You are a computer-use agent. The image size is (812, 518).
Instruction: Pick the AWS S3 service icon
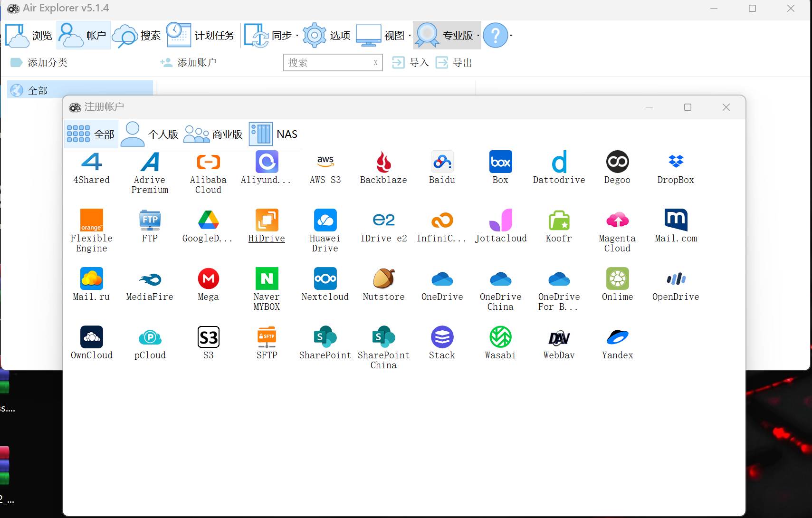click(325, 162)
